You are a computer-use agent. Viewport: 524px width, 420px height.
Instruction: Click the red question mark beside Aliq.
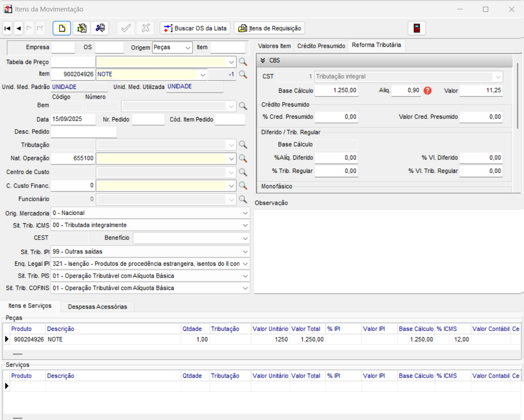(428, 91)
